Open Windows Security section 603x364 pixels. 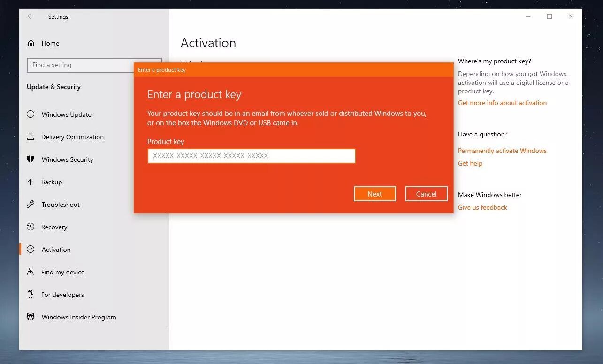(67, 159)
